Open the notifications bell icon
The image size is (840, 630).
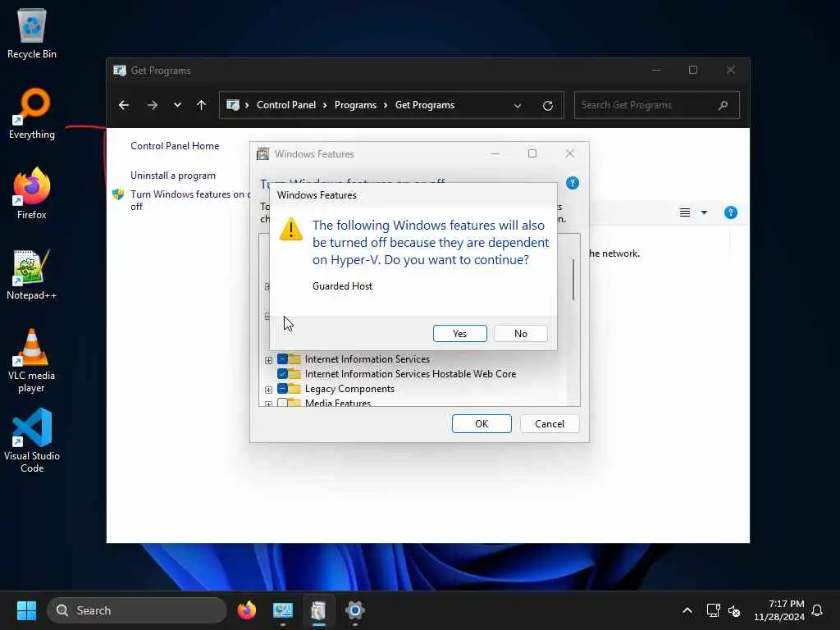[817, 610]
